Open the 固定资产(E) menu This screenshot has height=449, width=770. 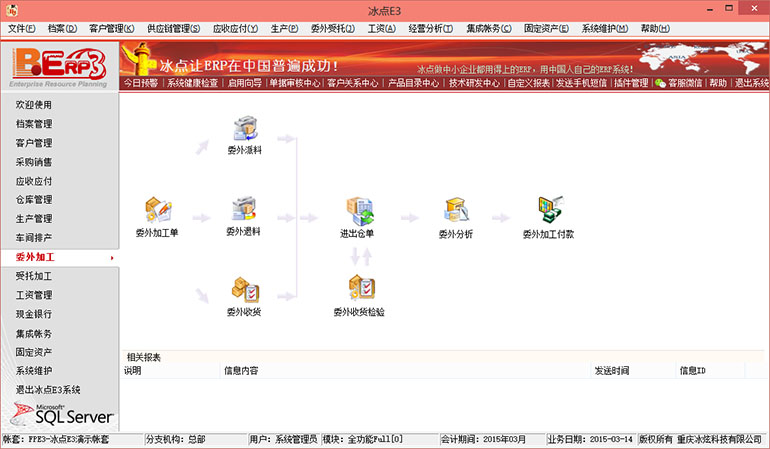546,28
